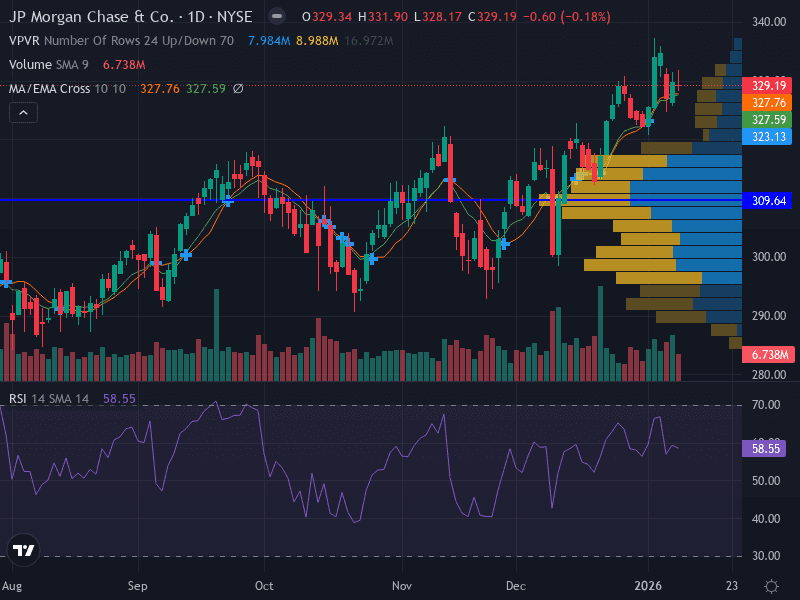800x600 pixels.
Task: Click the empty-set symbol after 327.59
Action: 238,89
